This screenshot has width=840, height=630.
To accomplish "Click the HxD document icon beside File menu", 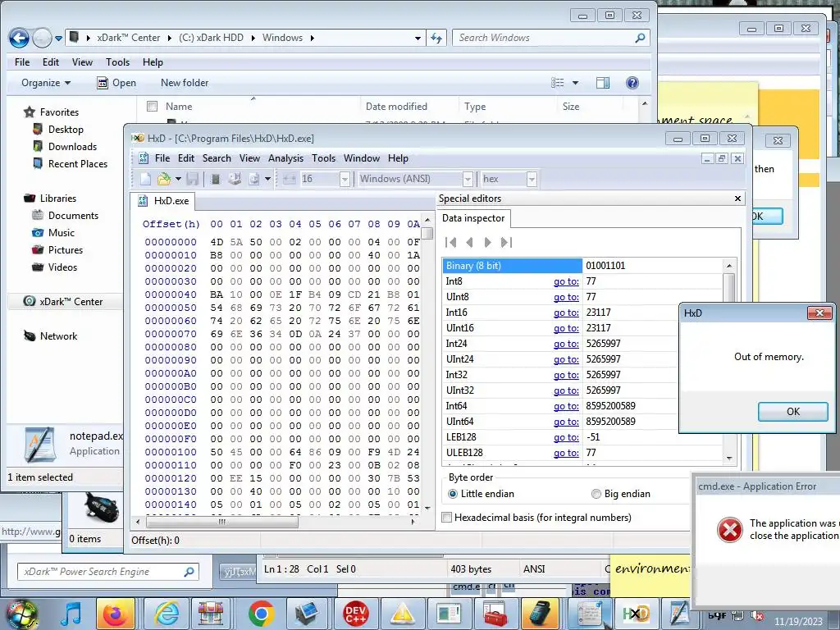I will (x=143, y=158).
